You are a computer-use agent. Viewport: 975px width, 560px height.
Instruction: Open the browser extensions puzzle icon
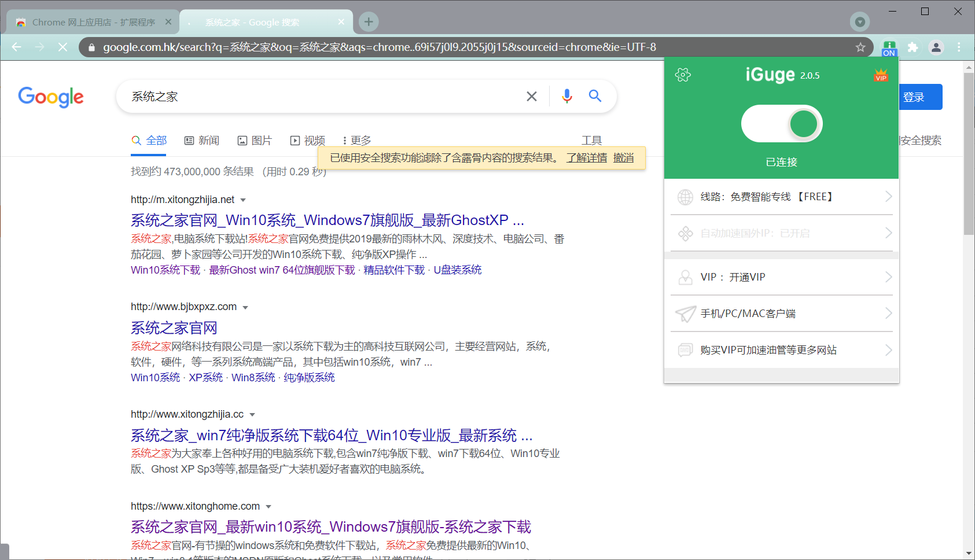913,47
